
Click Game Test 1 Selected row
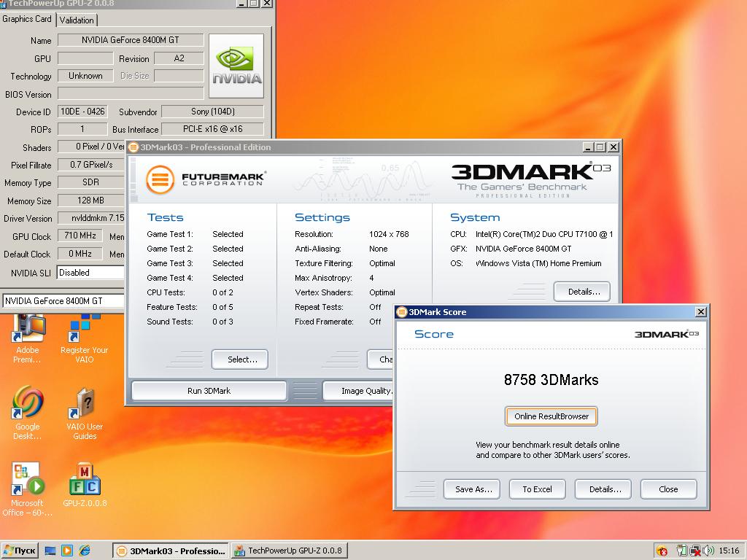pyautogui.click(x=195, y=234)
